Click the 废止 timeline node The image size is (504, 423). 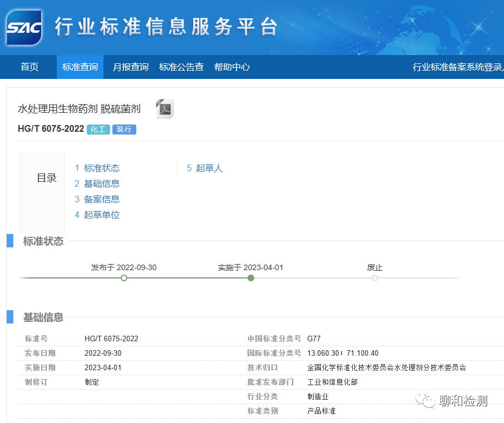[375, 277]
